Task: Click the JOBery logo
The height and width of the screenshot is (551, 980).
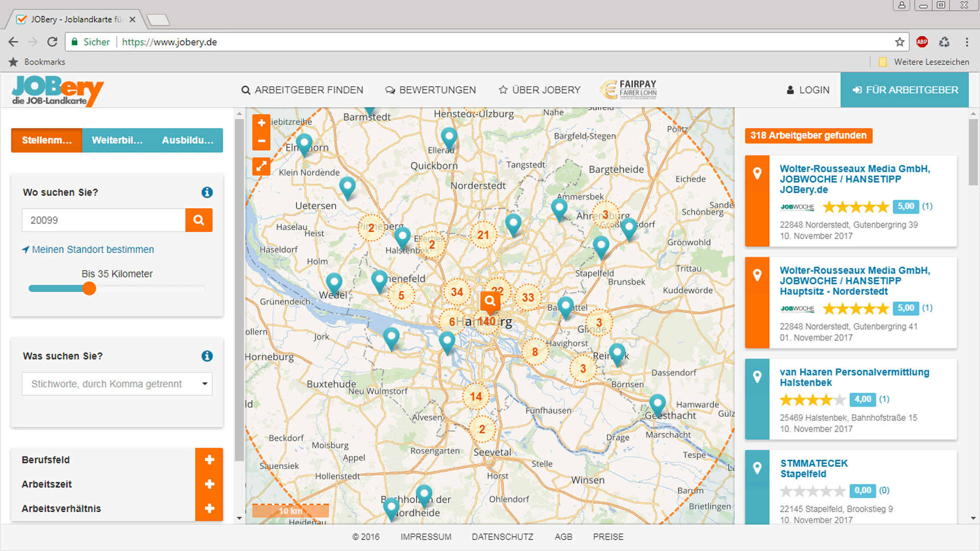Action: pos(57,91)
